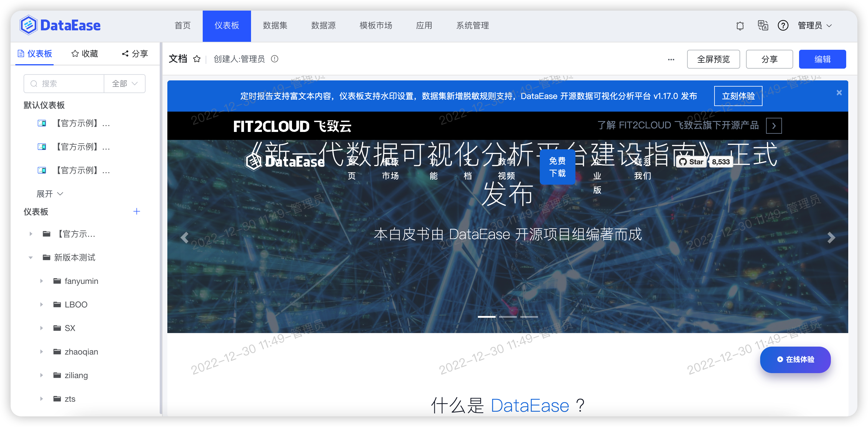This screenshot has width=868, height=427.
Task: Open the 全部 filter dropdown
Action: (x=125, y=84)
